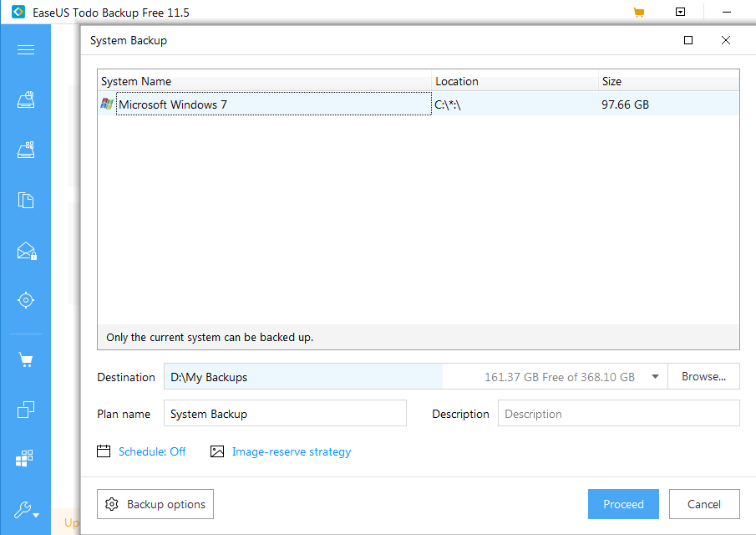
Task: Cancel the System Backup dialog
Action: click(703, 504)
